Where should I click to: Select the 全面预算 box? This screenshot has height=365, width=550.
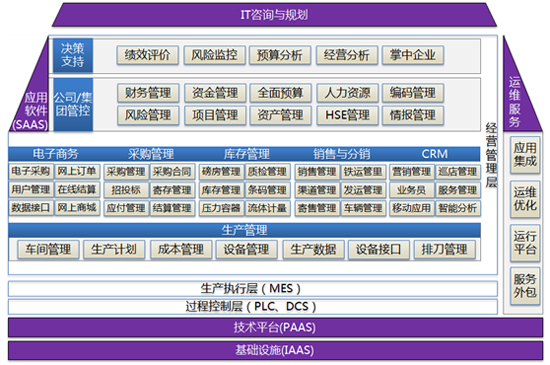point(281,93)
